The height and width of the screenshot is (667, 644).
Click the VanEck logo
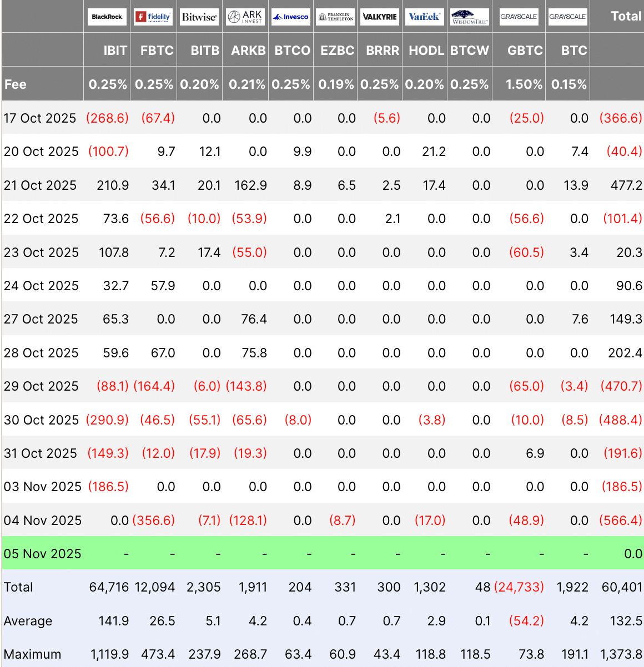click(424, 17)
